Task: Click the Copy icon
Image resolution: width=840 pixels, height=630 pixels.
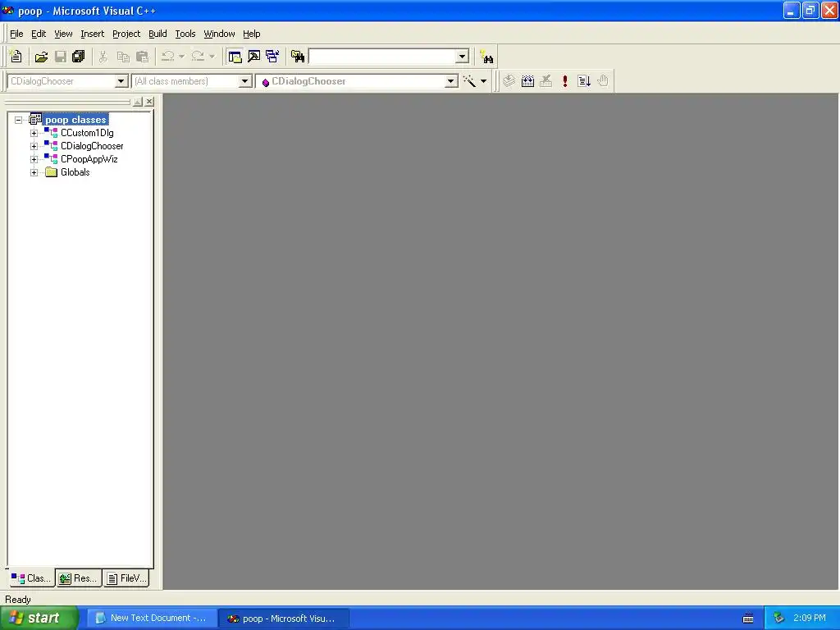Action: [x=123, y=57]
